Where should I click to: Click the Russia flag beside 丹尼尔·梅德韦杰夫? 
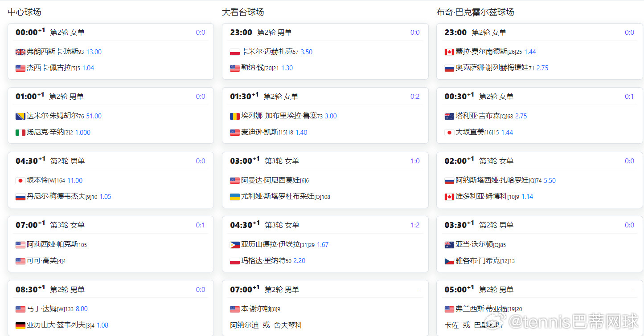click(20, 196)
